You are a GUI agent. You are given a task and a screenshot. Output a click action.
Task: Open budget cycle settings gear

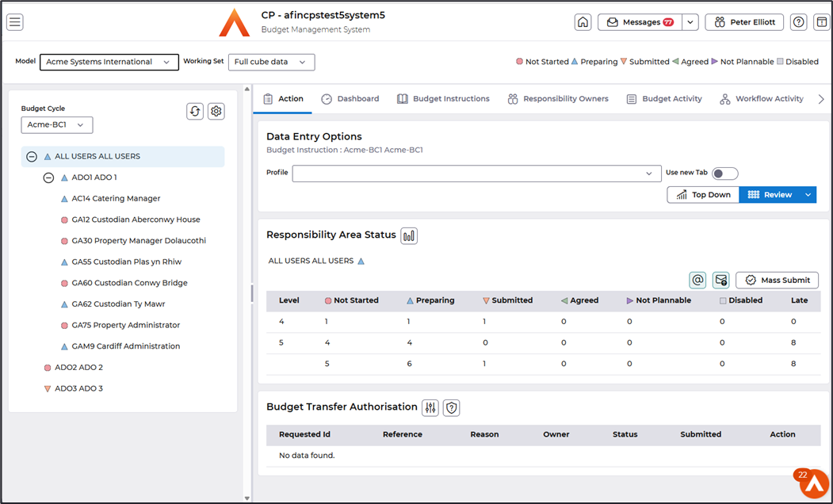pyautogui.click(x=216, y=112)
